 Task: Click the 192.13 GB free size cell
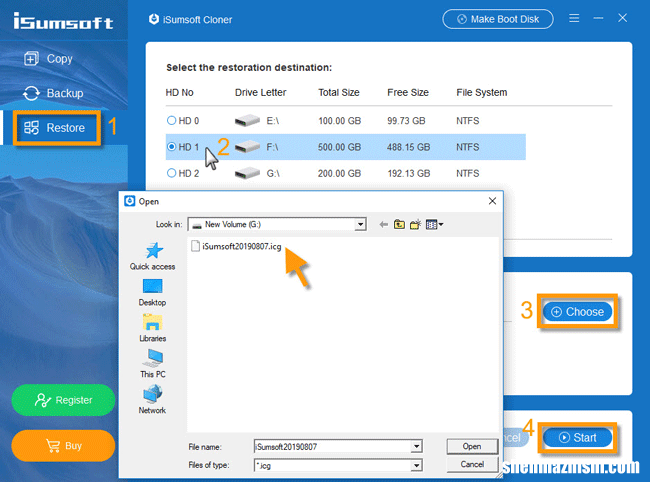click(409, 173)
